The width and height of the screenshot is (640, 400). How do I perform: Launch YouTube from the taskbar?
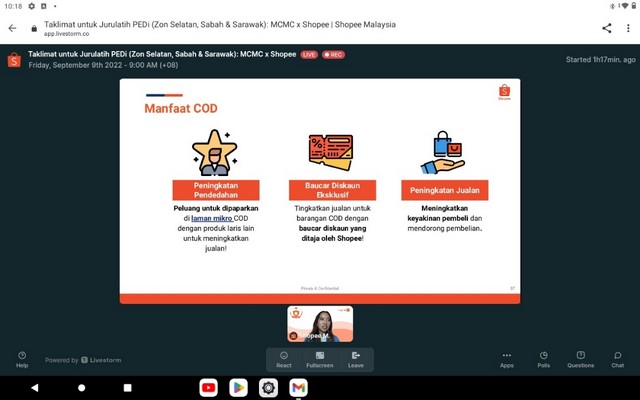pos(208,388)
